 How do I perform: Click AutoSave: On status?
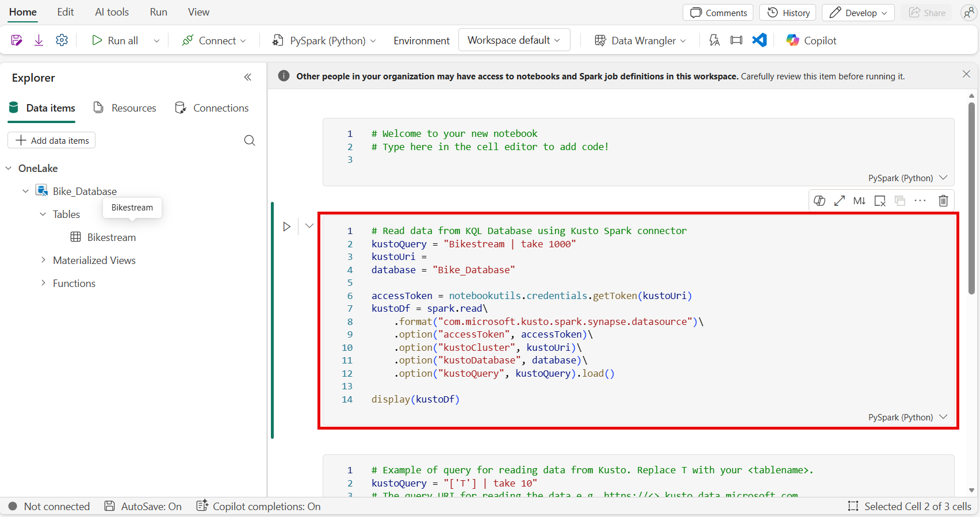point(143,507)
